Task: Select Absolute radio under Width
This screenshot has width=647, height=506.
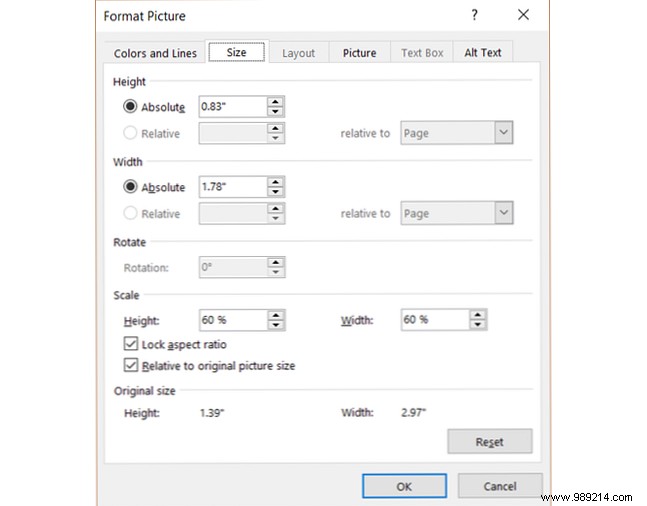Action: click(130, 187)
